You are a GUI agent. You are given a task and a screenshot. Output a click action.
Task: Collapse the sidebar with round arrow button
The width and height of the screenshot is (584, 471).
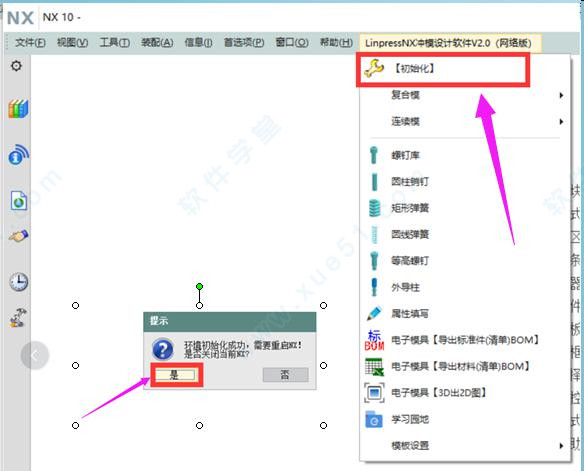click(x=35, y=356)
